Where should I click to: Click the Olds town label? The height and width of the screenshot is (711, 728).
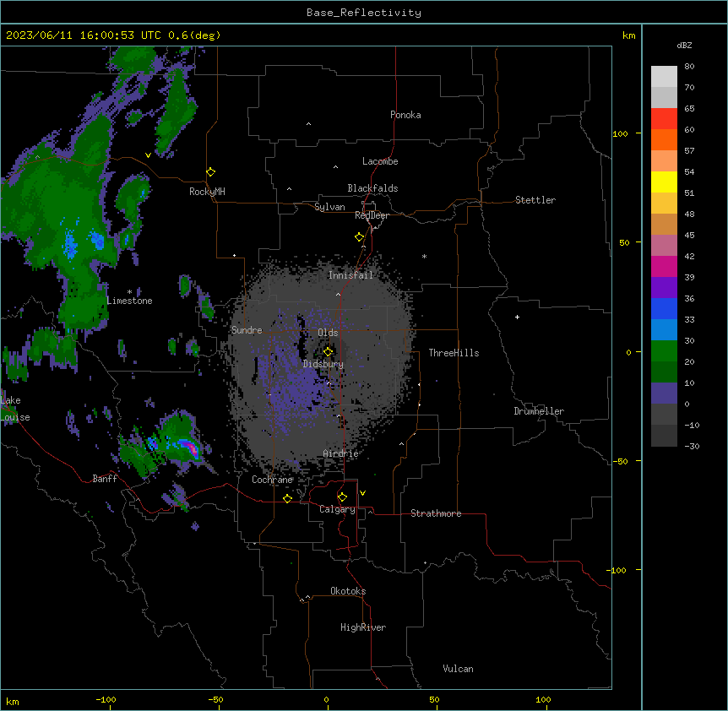coord(328,333)
